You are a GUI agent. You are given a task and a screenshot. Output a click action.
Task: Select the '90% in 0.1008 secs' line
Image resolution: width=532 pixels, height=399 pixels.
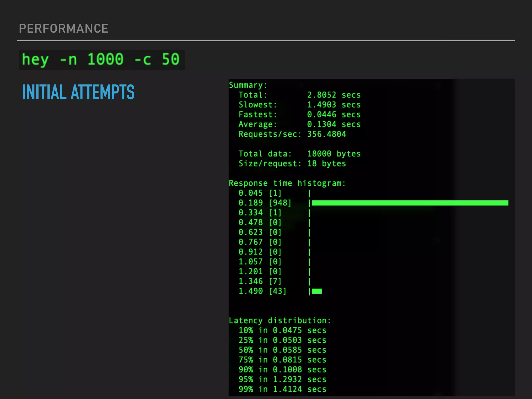(282, 370)
